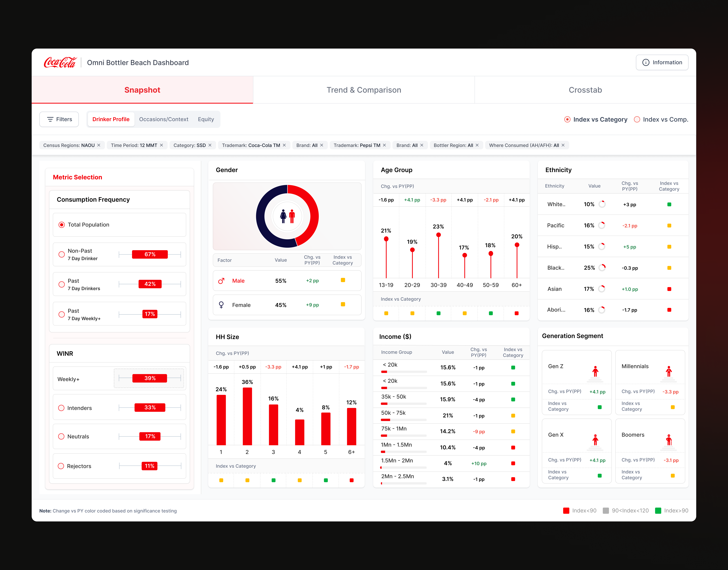This screenshot has width=728, height=570.
Task: Click the Information button
Action: (662, 62)
